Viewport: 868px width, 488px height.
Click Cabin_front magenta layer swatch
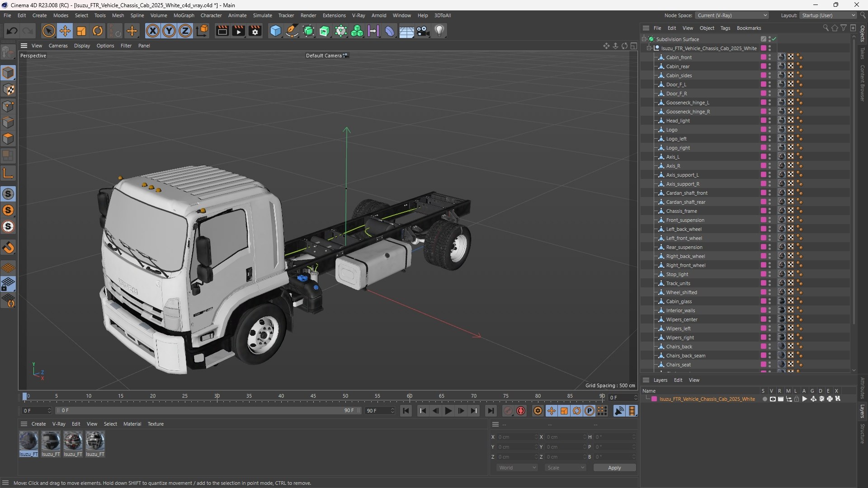coord(763,57)
